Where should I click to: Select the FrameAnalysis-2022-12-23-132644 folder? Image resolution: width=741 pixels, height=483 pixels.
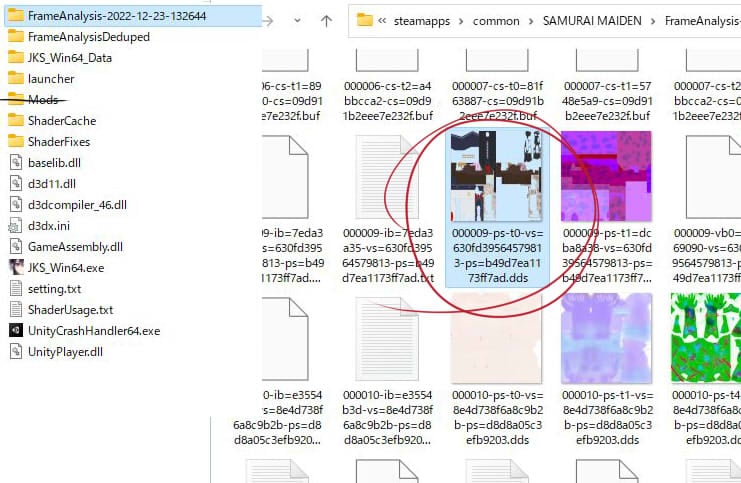tap(132, 16)
